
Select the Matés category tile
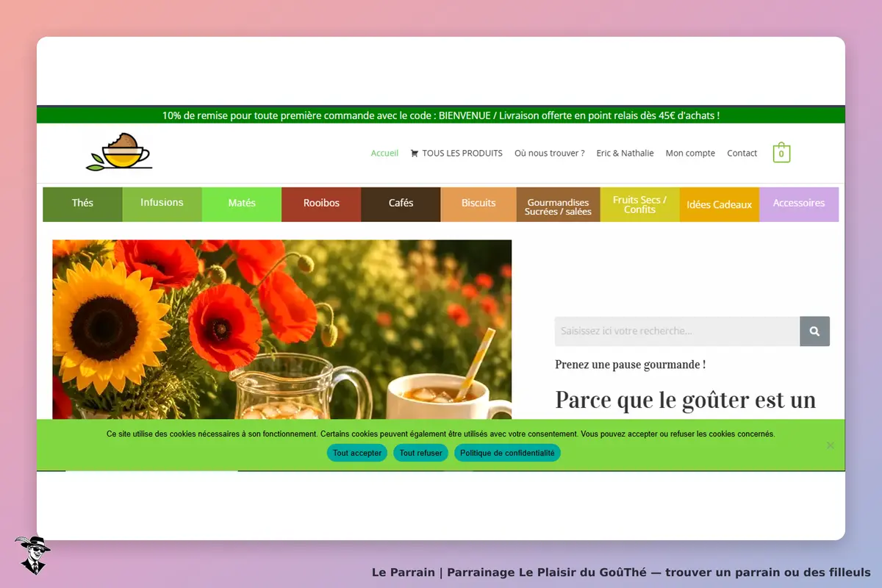242,204
